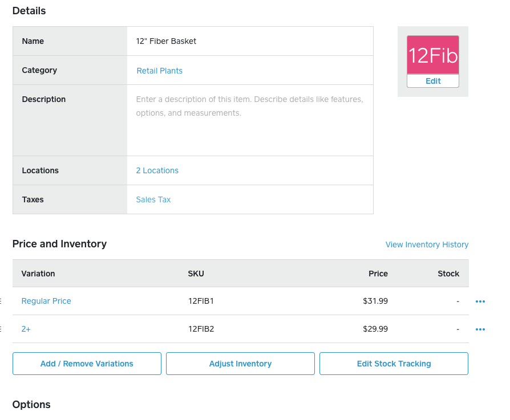The height and width of the screenshot is (420, 510).
Task: Click the drag handle beside 2+ variation
Action: [x=1, y=329]
